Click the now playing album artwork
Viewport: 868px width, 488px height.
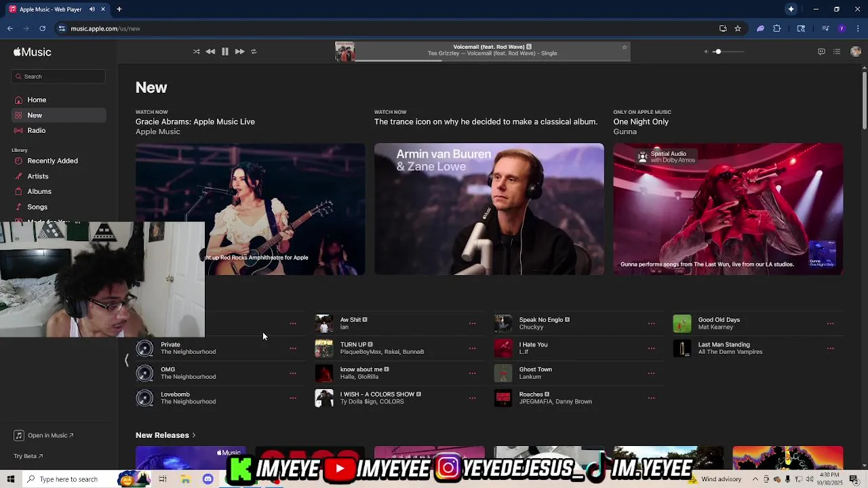pos(344,52)
